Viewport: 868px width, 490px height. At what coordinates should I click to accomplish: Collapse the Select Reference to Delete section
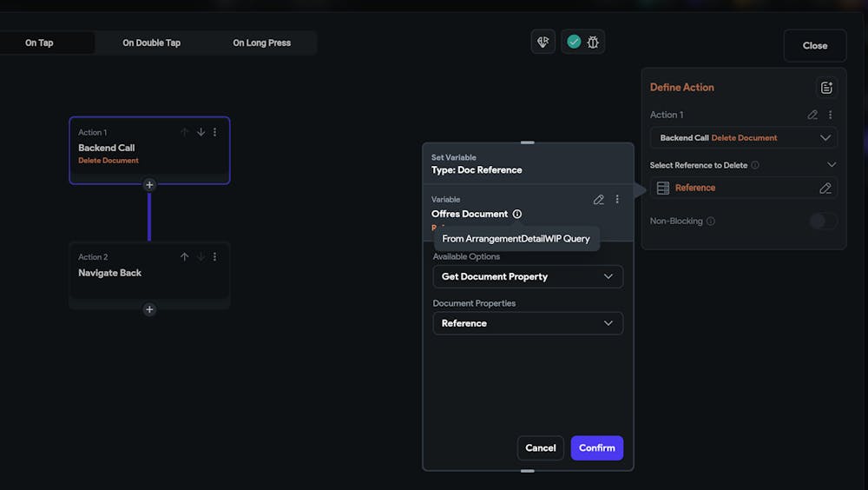(x=832, y=164)
